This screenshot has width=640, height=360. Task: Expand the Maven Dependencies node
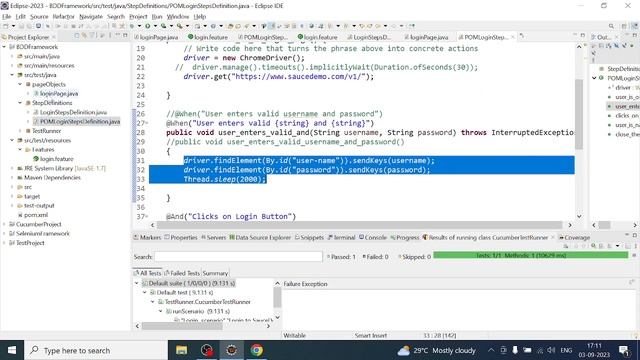click(x=12, y=178)
